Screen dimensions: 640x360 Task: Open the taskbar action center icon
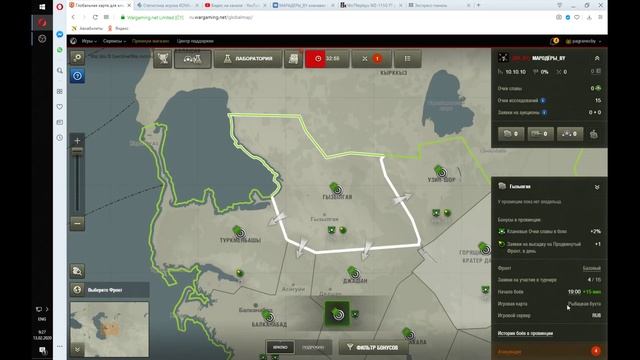pyautogui.click(x=42, y=350)
